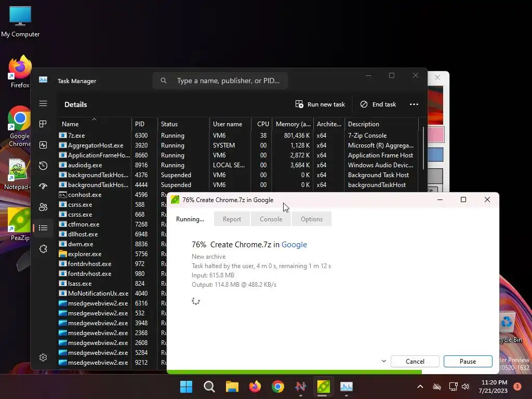Image resolution: width=532 pixels, height=399 pixels.
Task: Launch Chrome from the taskbar
Action: click(x=278, y=387)
